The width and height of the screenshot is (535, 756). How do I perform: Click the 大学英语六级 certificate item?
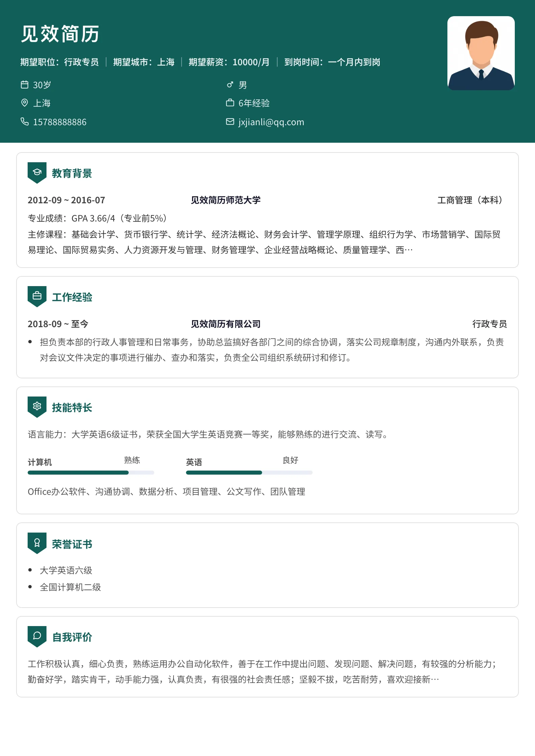[x=66, y=571]
